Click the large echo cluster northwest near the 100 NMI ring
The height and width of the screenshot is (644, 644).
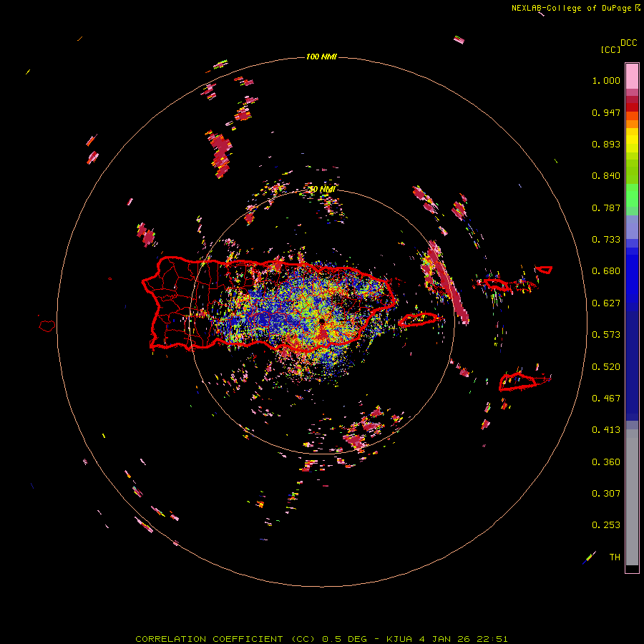[220, 155]
